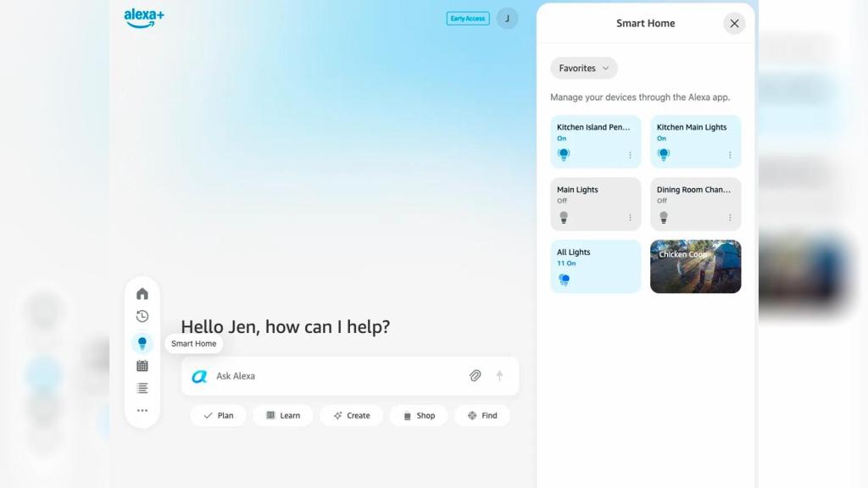Screen dimensions: 868x488
Task: Click the ellipsis icon at the sidebar bottom
Action: pyautogui.click(x=142, y=410)
